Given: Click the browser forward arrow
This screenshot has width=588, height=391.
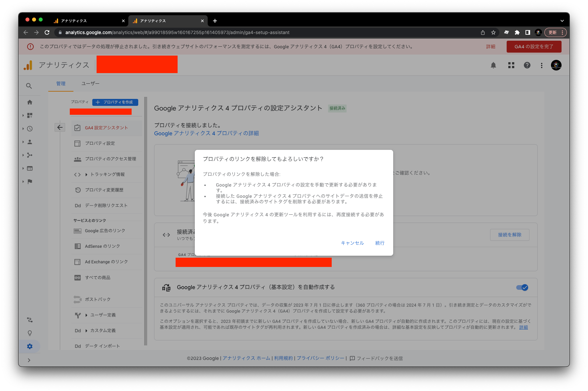Looking at the screenshot, I should (36, 32).
